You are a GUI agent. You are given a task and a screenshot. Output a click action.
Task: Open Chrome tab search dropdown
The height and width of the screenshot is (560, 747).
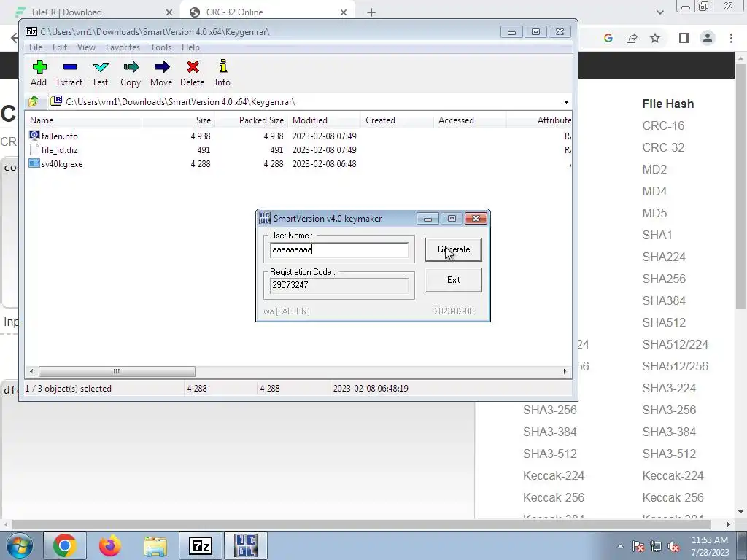point(659,12)
